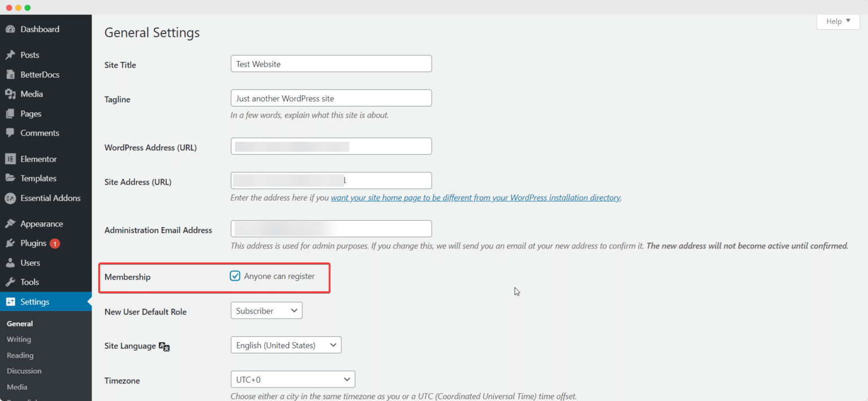Open the Site Language translation icon
This screenshot has height=401, width=868.
tap(164, 346)
